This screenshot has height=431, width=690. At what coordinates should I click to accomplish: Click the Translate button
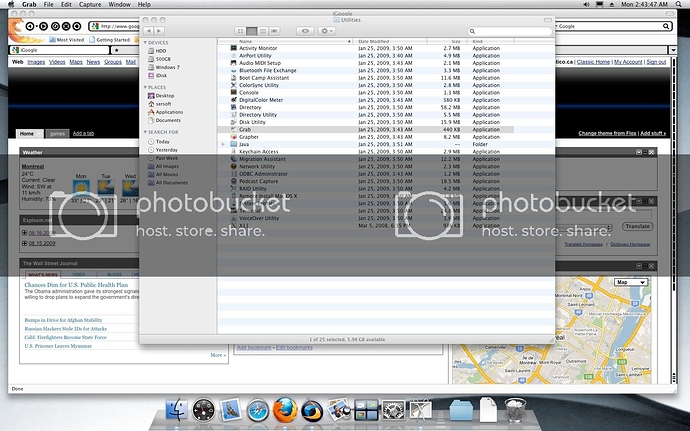coord(637,226)
